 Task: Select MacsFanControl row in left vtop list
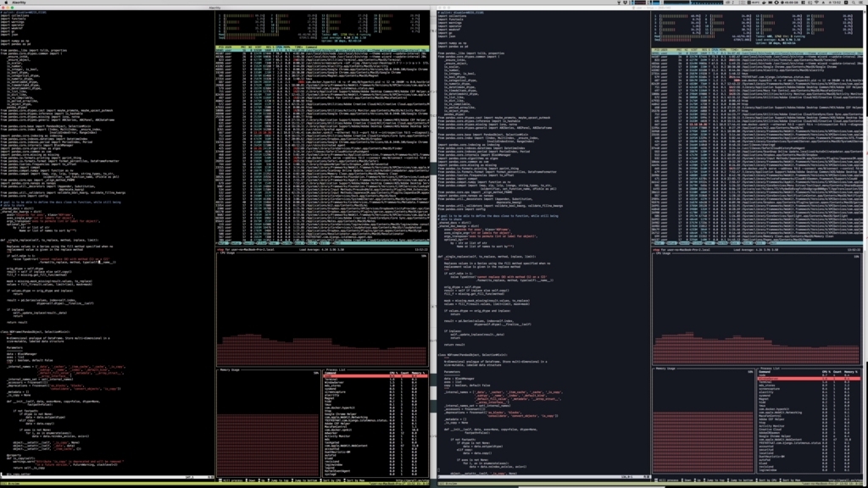click(x=376, y=427)
